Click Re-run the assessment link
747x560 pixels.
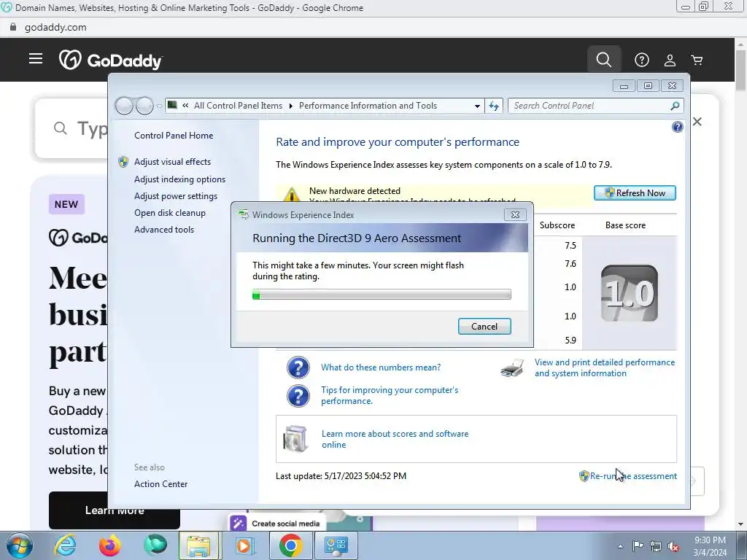[x=633, y=475]
